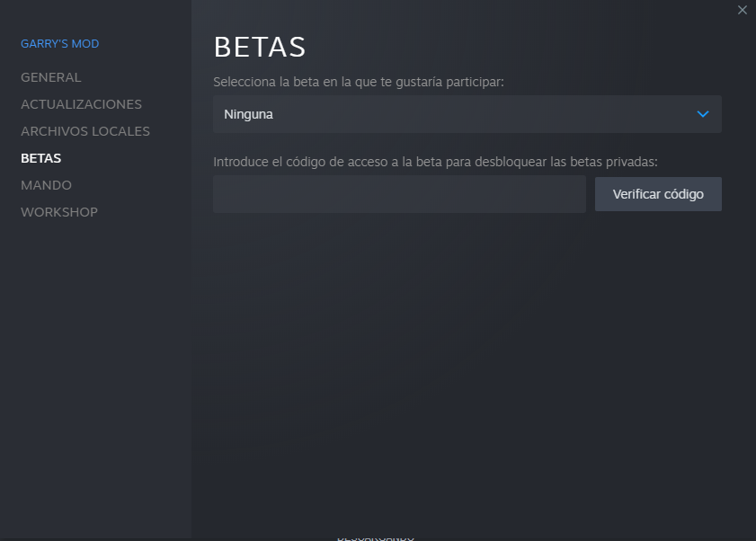Click the 'Introduce el código de acceso' label
Viewport: 756px width, 541px height.
pyautogui.click(x=435, y=162)
